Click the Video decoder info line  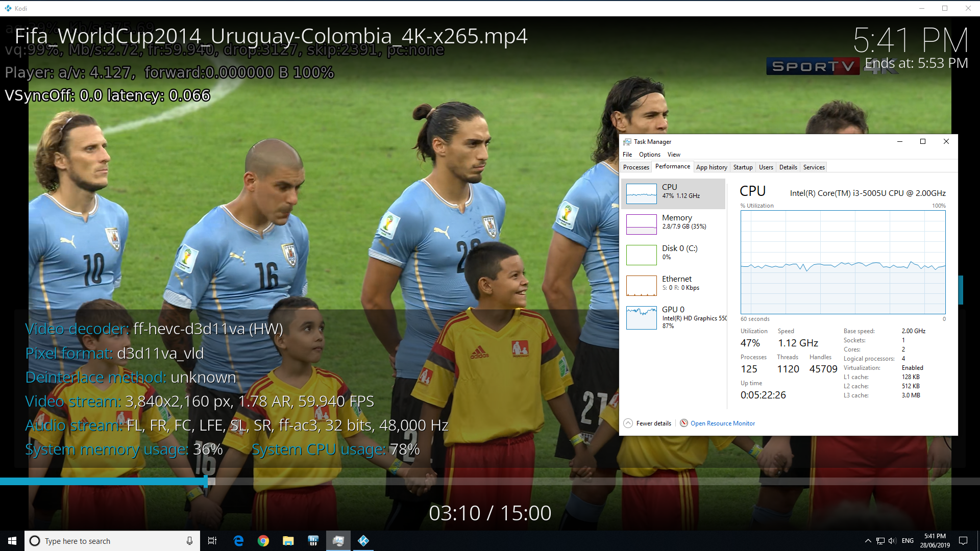click(154, 329)
